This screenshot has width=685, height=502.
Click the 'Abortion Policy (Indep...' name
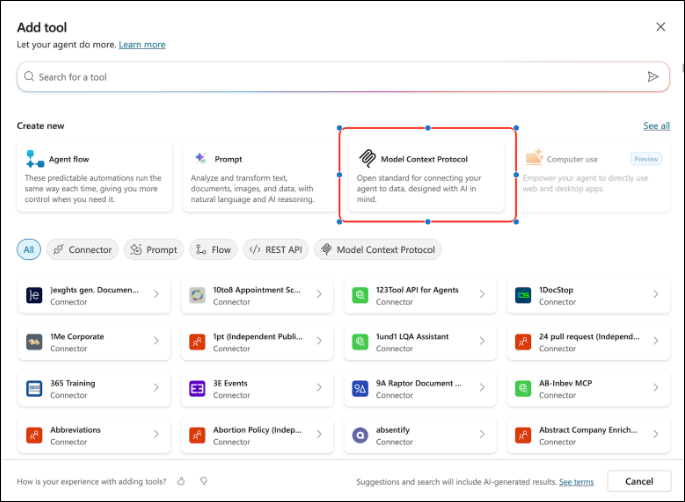[x=257, y=430]
